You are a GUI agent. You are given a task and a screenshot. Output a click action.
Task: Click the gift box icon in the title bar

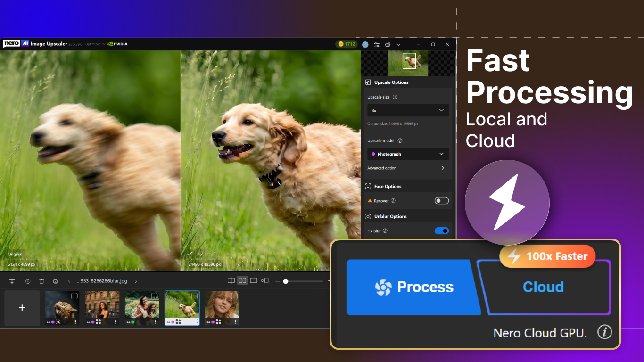point(388,44)
